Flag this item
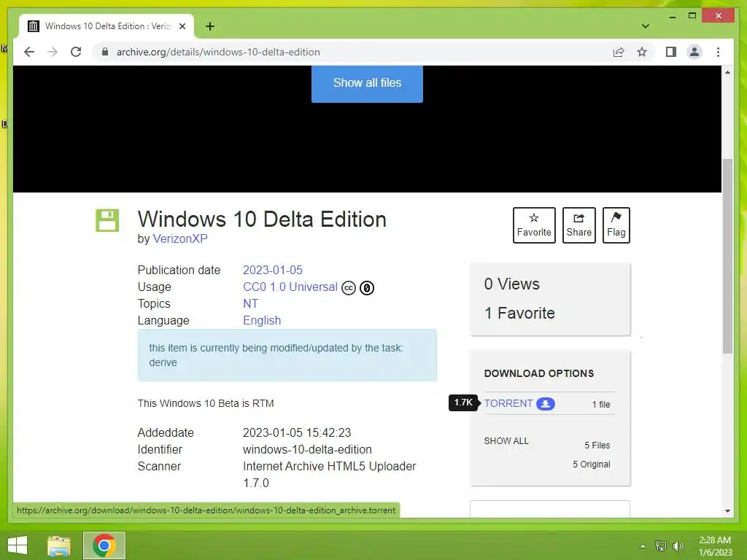The height and width of the screenshot is (560, 747). pos(616,225)
